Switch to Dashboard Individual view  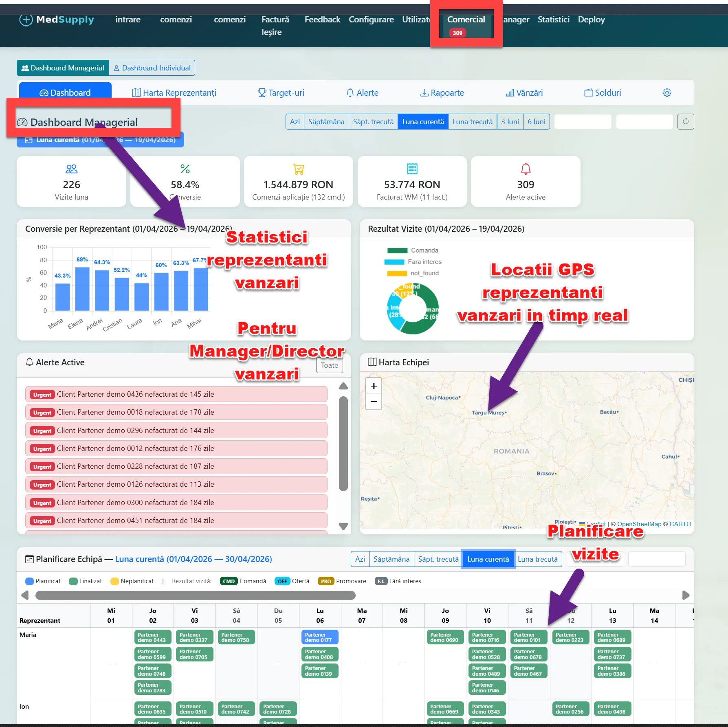click(152, 68)
